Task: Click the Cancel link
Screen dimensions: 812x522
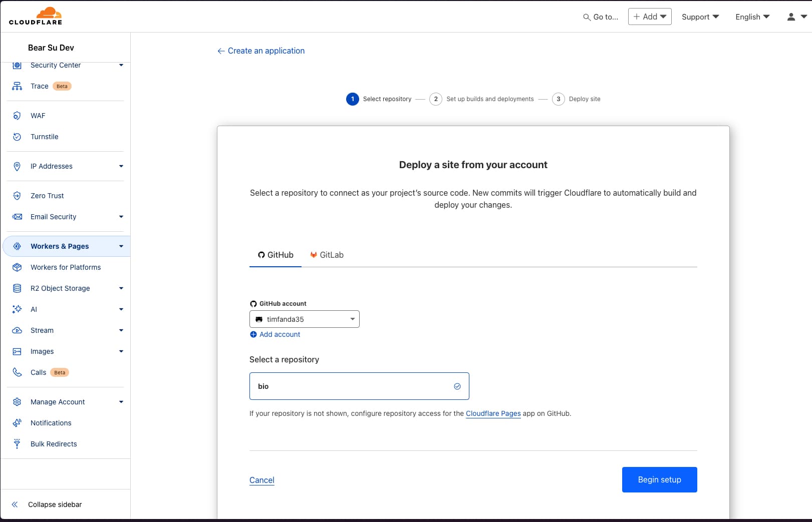Action: 262,480
